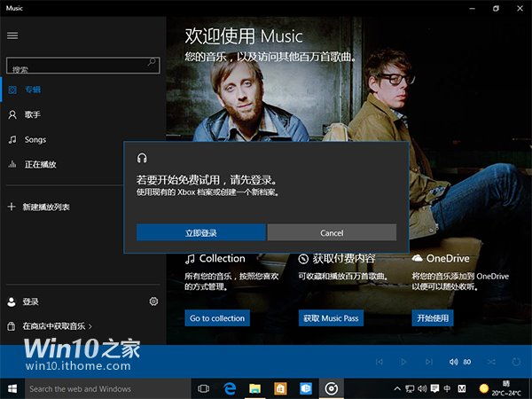Image resolution: width=532 pixels, height=399 pixels.
Task: Click Get started (开始使用) OneDrive button
Action: tap(433, 318)
